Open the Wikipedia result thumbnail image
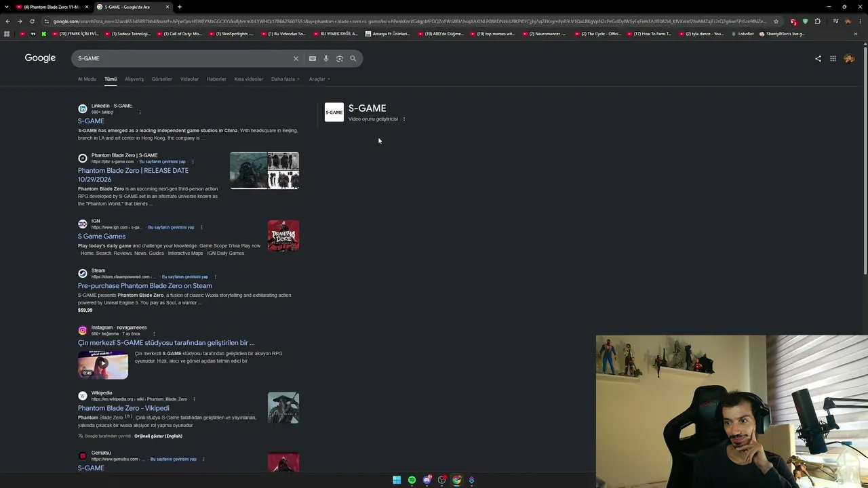This screenshot has height=488, width=868. coord(283,408)
